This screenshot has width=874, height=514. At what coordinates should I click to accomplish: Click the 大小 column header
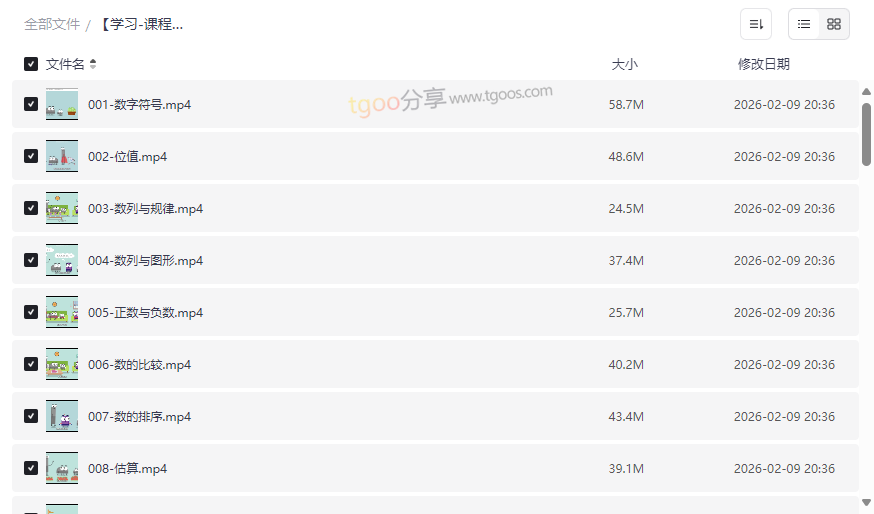point(624,64)
